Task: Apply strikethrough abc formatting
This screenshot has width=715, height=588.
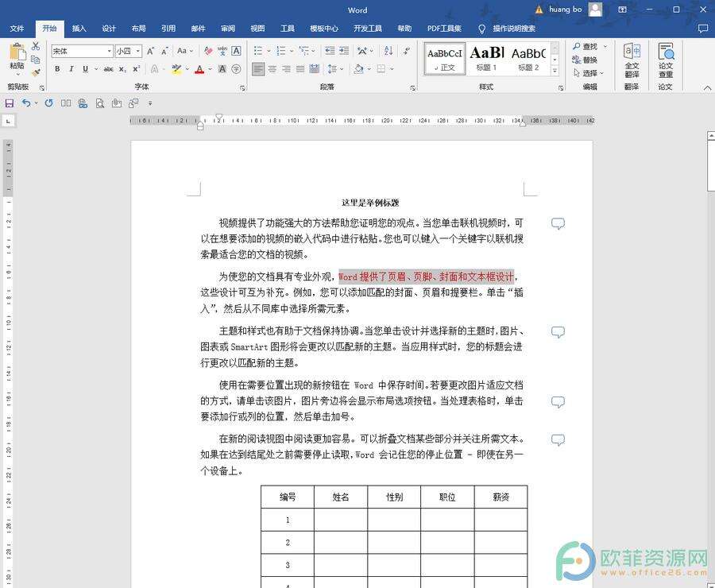Action: coord(109,69)
